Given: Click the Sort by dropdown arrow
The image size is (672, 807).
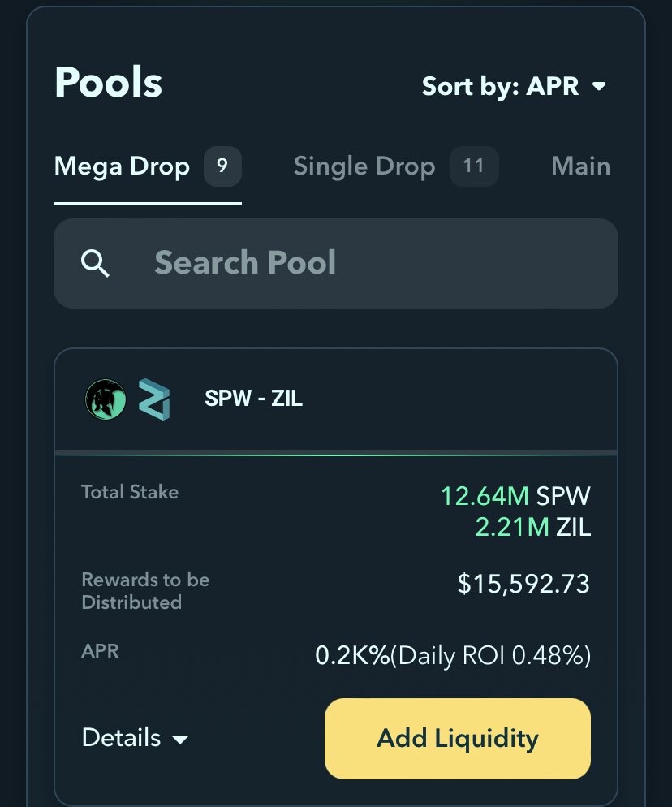Looking at the screenshot, I should pyautogui.click(x=599, y=86).
